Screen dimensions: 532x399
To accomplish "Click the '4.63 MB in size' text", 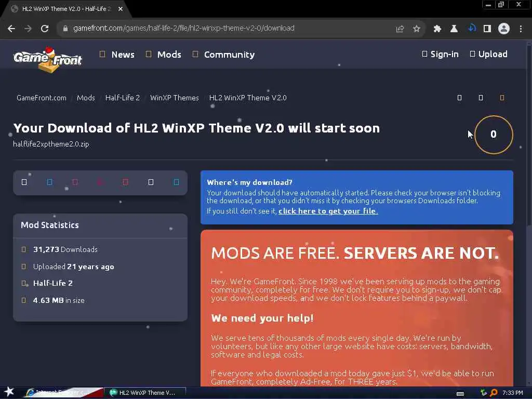I will click(x=59, y=300).
